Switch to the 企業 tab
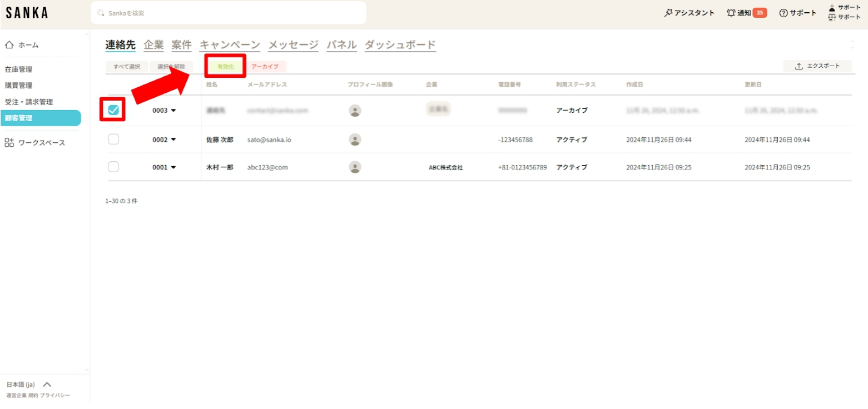The width and height of the screenshot is (868, 409). pyautogui.click(x=153, y=45)
